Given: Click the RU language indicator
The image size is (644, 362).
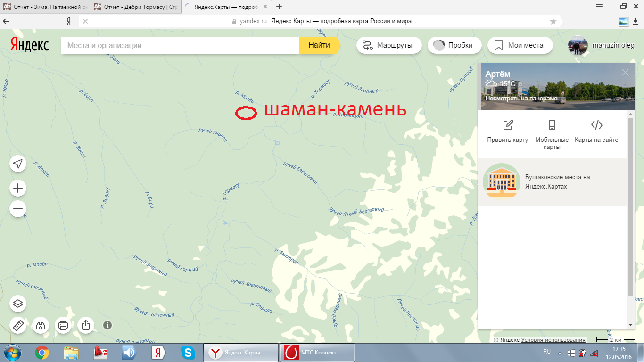Looking at the screenshot, I should [547, 352].
